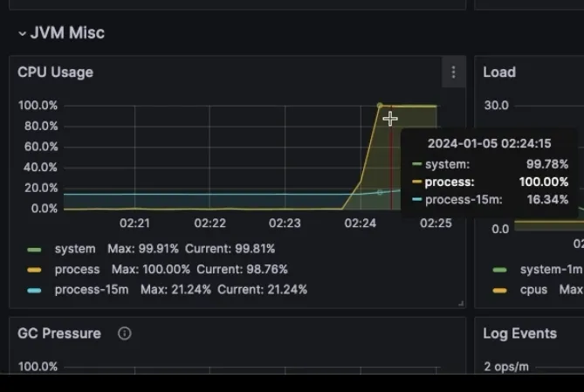Click process 'Max: 100.00%' legend value
This screenshot has height=392, width=584.
(150, 270)
